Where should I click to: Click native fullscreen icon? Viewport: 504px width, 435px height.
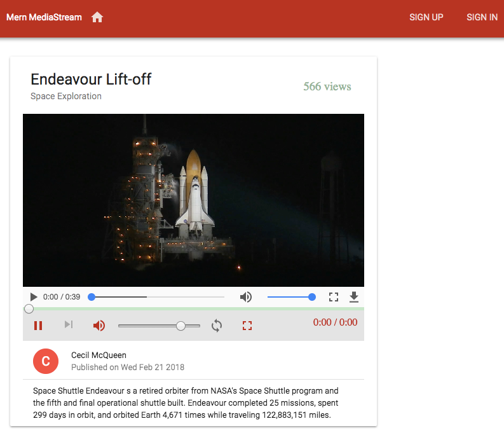(x=334, y=297)
